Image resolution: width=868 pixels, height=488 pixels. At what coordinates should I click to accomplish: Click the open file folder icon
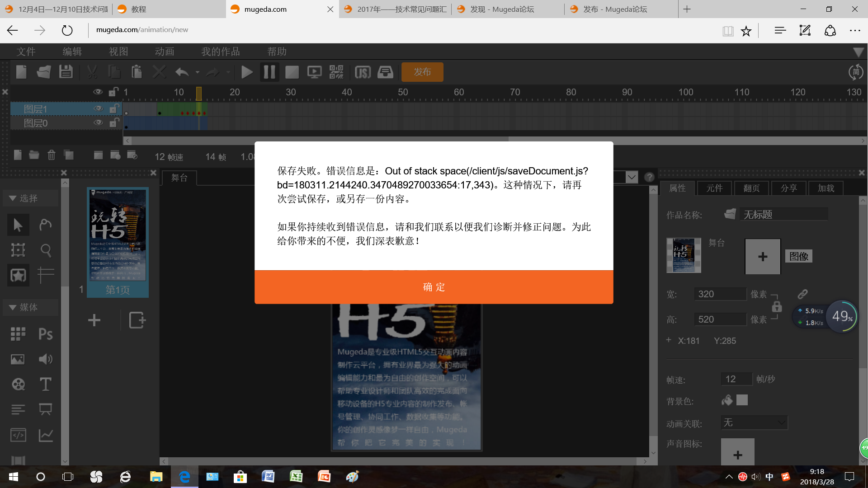click(x=44, y=72)
